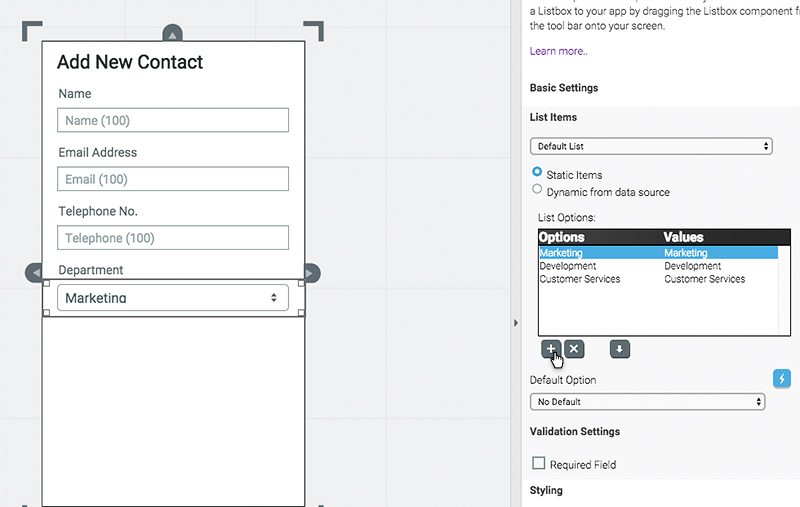Click the Validation Settings heading
Viewport: 800px width, 507px height.
(x=574, y=432)
